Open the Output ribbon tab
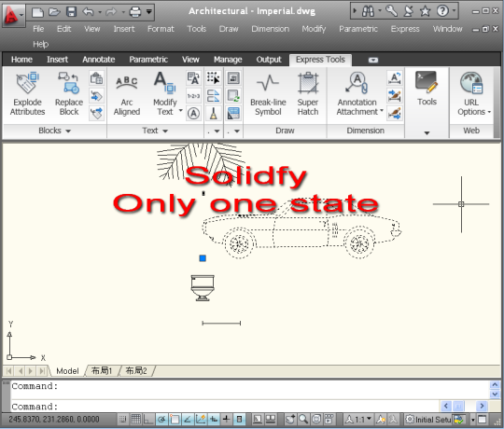 [x=269, y=60]
